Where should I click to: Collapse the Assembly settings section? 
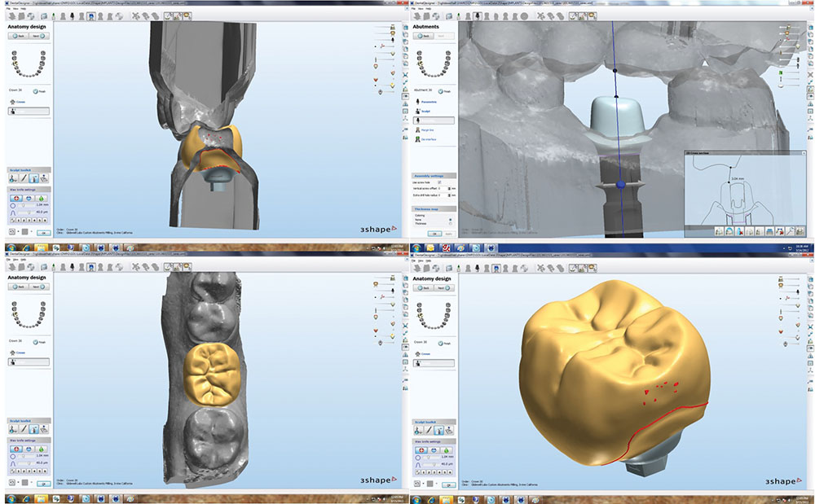pos(428,174)
